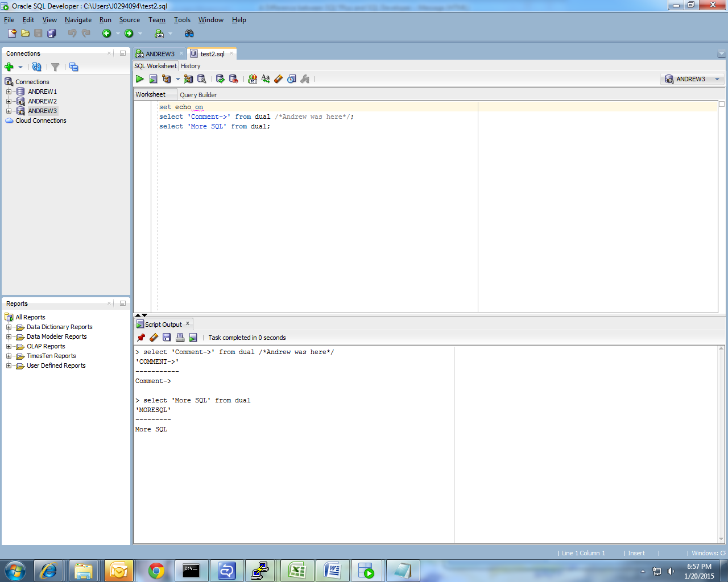The height and width of the screenshot is (582, 728).
Task: Minimize the Connections panel
Action: click(122, 53)
